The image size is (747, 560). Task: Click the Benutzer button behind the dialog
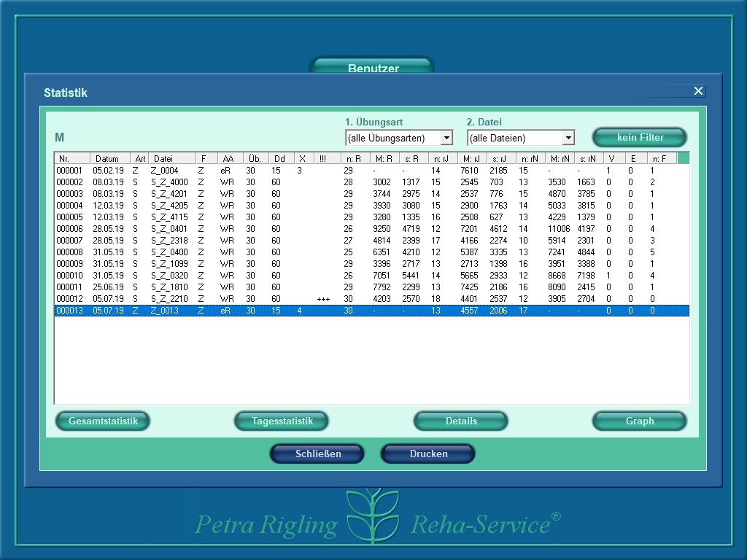373,66
